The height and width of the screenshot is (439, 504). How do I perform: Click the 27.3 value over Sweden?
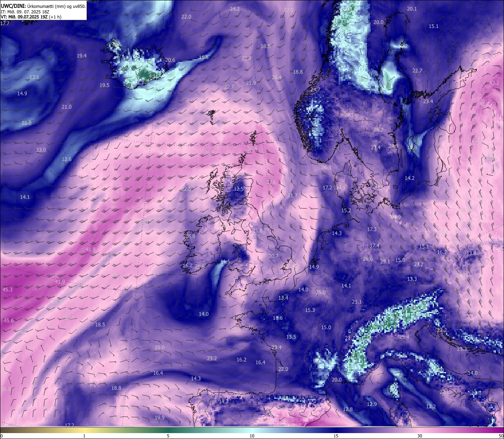tap(349, 115)
